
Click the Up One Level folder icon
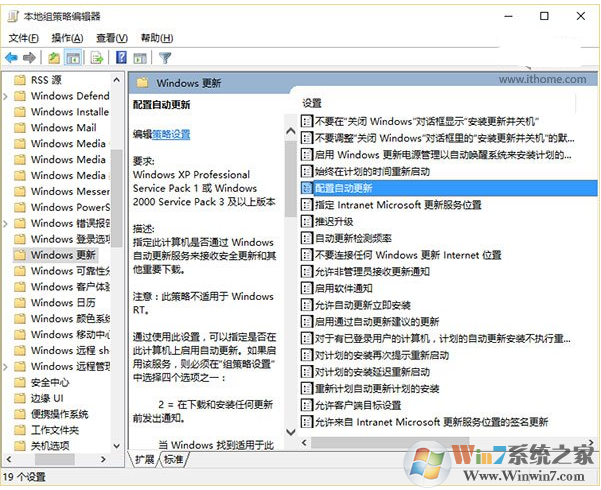pos(54,58)
